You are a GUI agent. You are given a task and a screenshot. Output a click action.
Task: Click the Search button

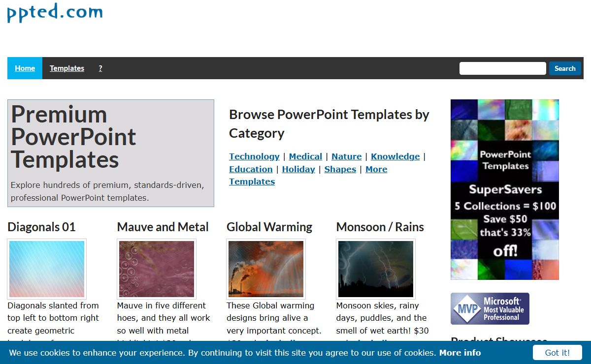coord(565,68)
